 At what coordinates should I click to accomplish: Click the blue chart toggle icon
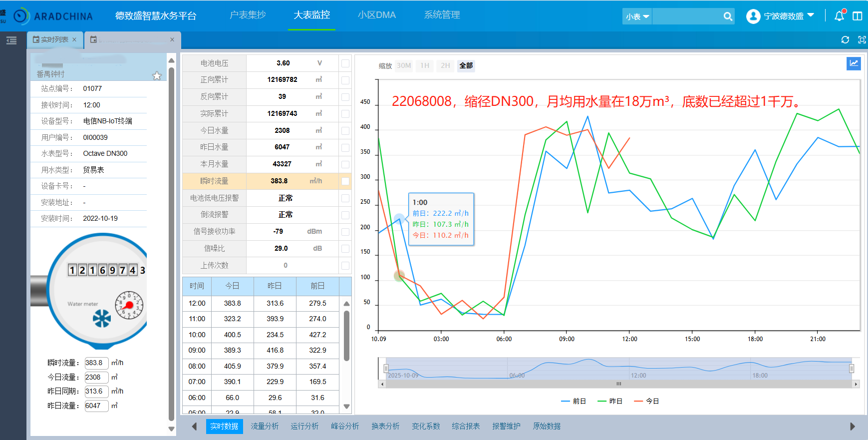coord(854,63)
